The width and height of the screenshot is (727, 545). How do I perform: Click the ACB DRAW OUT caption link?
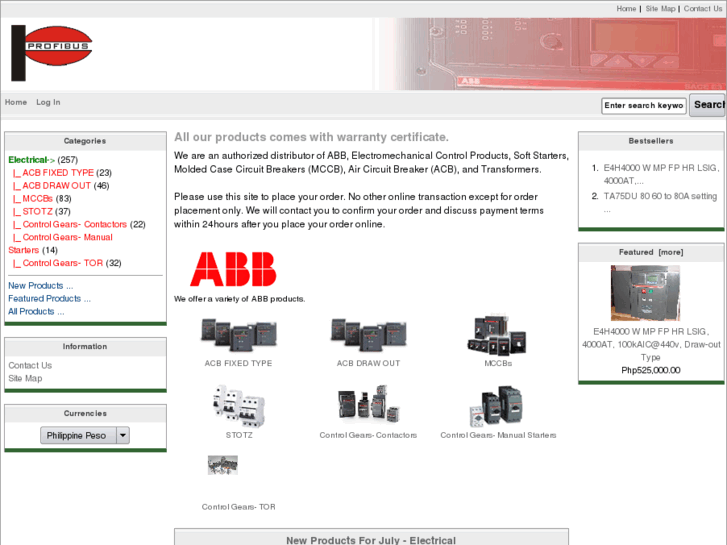click(x=368, y=363)
